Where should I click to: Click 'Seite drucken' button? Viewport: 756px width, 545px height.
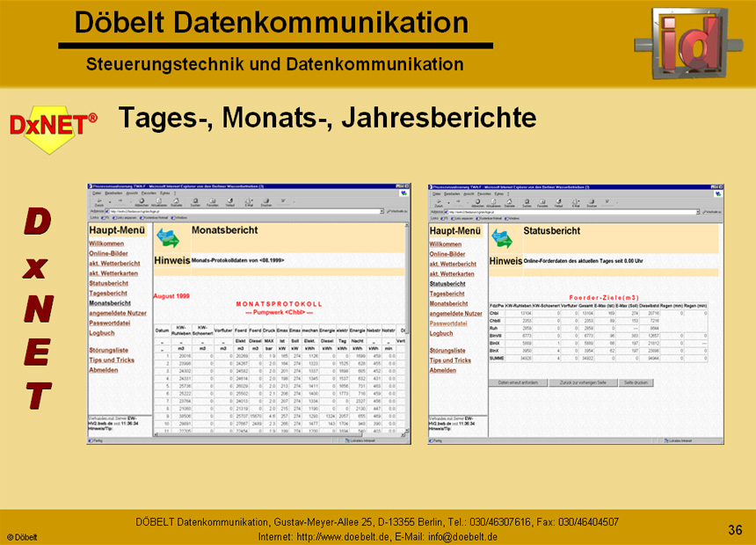[x=636, y=382]
